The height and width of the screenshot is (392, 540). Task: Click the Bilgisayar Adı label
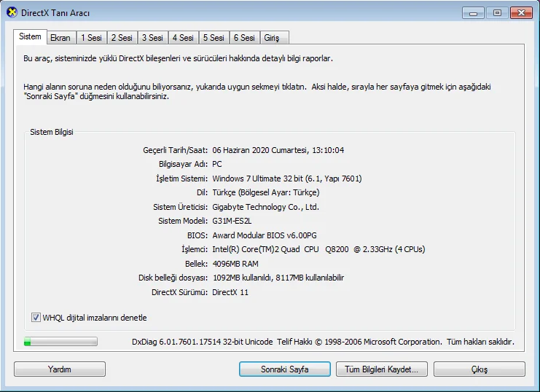[x=183, y=164]
